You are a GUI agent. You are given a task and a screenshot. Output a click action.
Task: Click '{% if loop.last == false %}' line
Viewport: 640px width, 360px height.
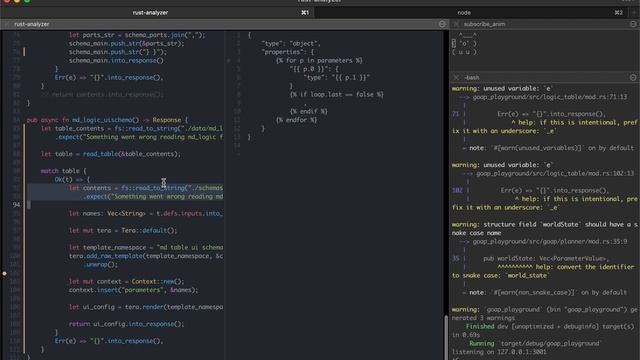click(337, 94)
